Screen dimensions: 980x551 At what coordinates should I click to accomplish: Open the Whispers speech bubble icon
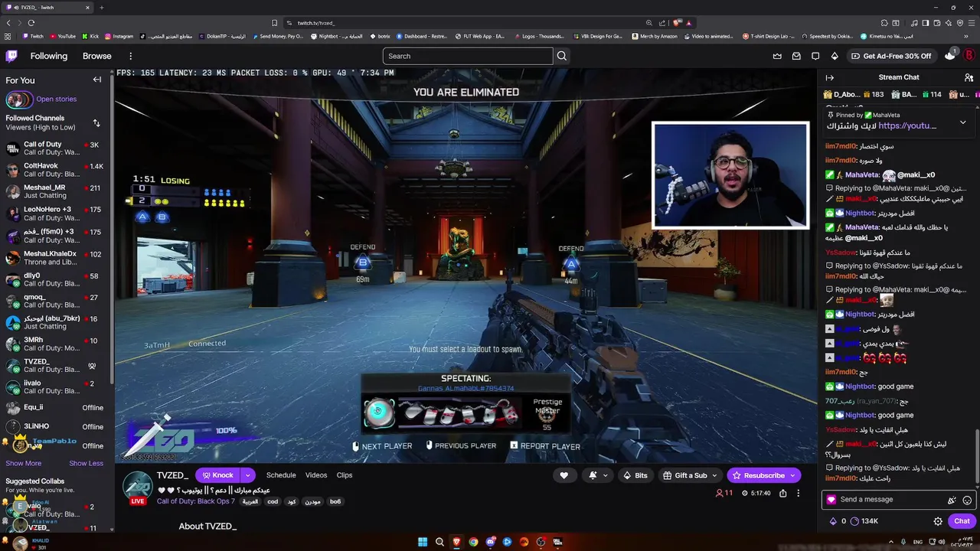815,56
